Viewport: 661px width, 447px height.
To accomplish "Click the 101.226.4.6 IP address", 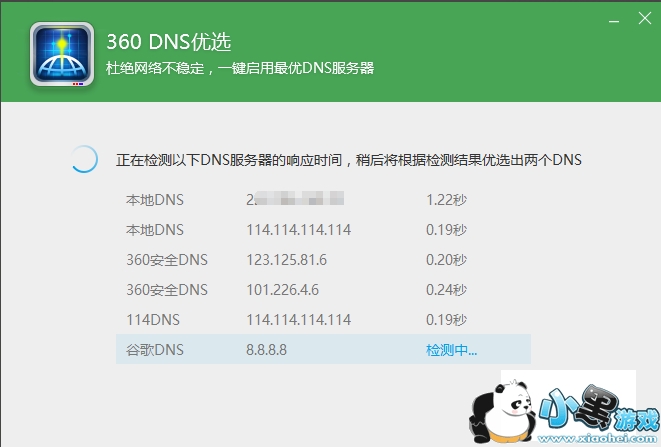I will click(x=282, y=290).
